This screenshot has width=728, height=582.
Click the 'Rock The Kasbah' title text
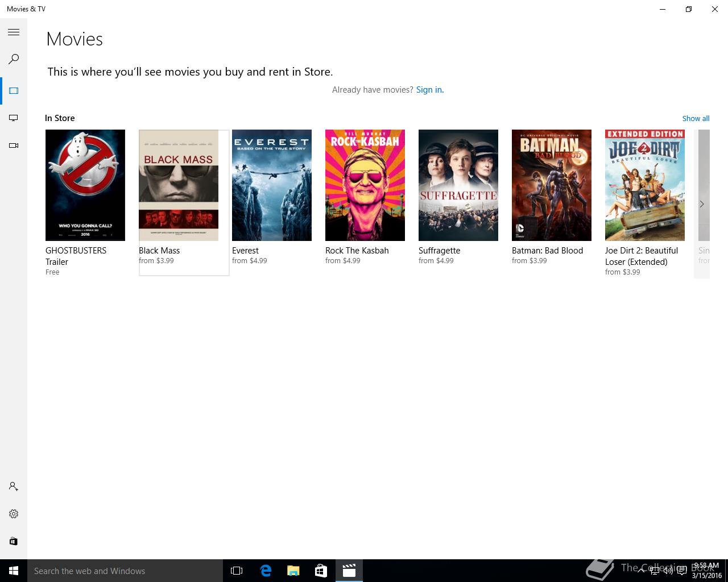point(357,251)
